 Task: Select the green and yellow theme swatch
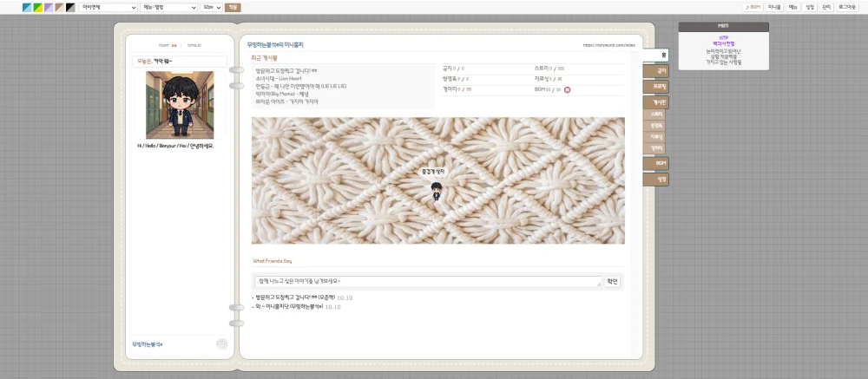coord(37,8)
